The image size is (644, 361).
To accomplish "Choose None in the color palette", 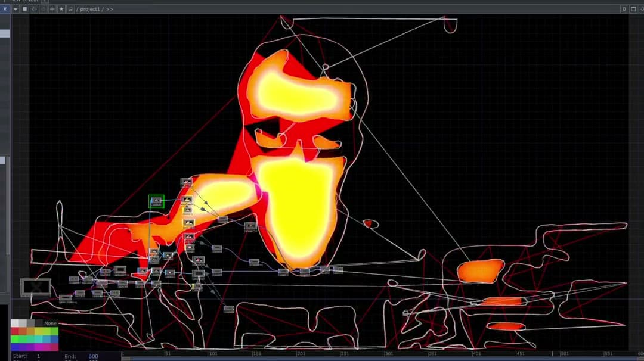I will 51,323.
